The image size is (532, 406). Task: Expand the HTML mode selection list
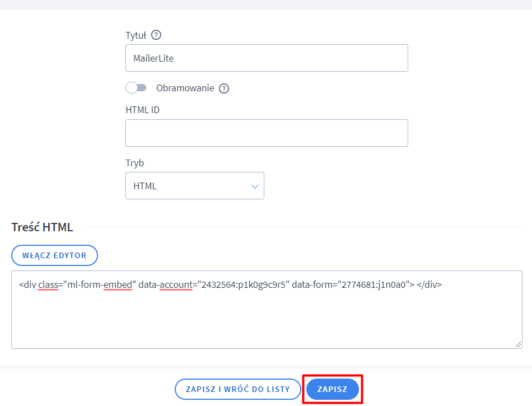[x=195, y=185]
